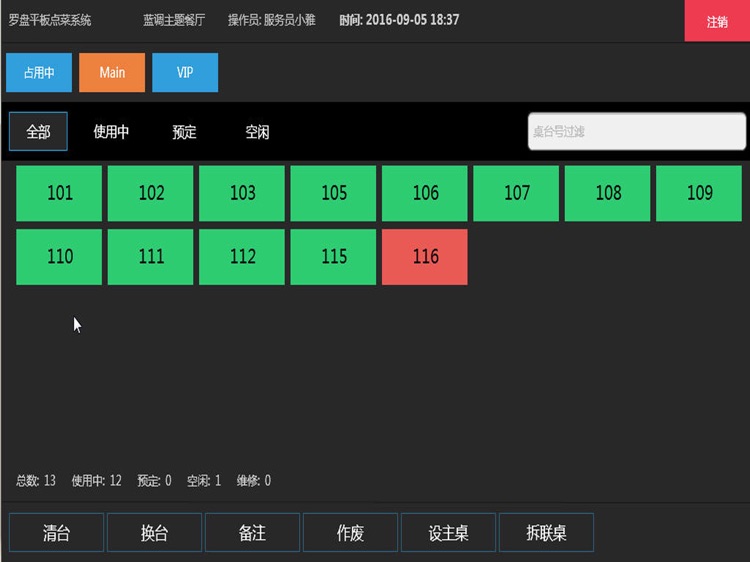
Task: Filter by 预定 tables
Action: (x=185, y=132)
